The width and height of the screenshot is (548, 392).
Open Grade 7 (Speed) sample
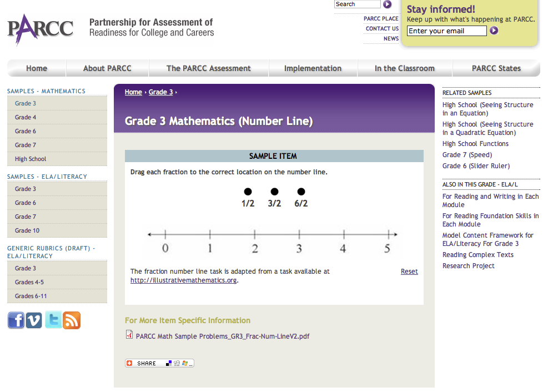[467, 155]
